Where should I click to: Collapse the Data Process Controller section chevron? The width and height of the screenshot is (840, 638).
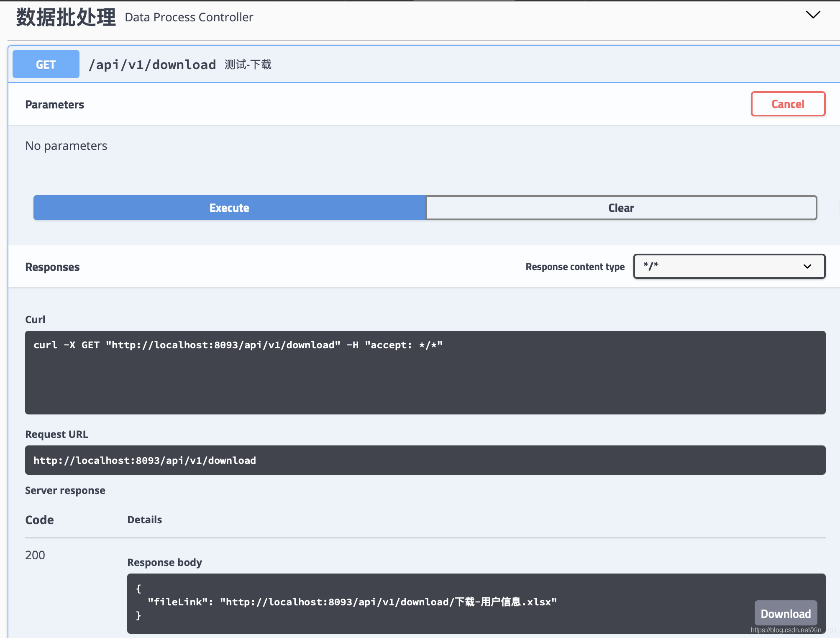click(813, 15)
